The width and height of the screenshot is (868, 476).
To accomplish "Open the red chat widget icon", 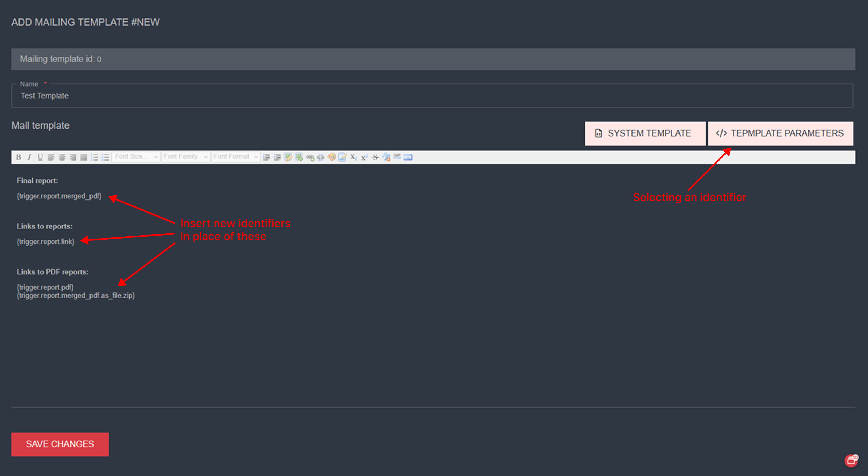I will (x=851, y=461).
